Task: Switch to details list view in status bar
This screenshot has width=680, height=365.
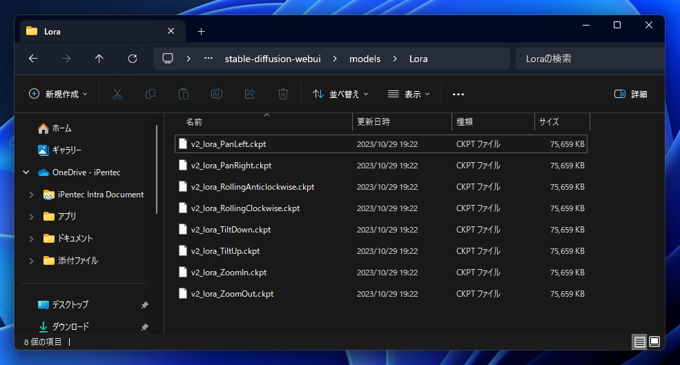Action: tap(640, 342)
